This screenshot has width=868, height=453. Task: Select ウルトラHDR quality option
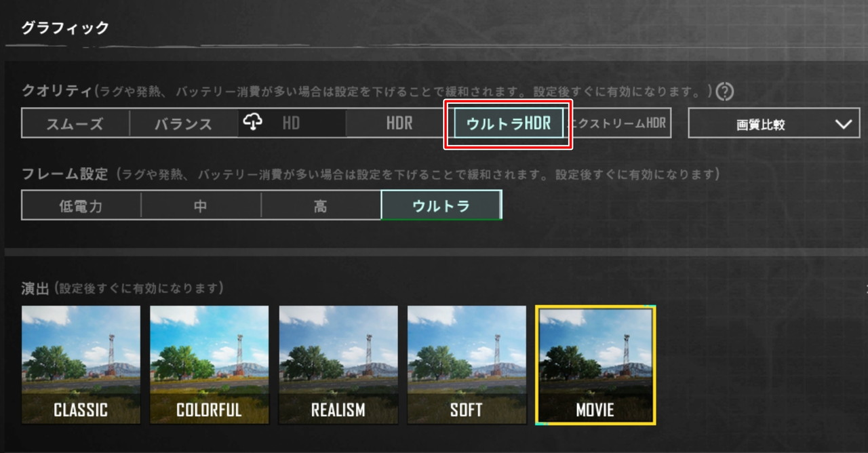[x=509, y=123]
